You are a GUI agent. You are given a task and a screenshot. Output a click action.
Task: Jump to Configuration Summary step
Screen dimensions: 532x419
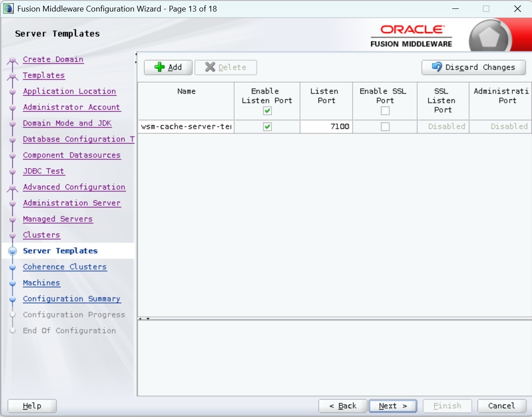coord(71,299)
